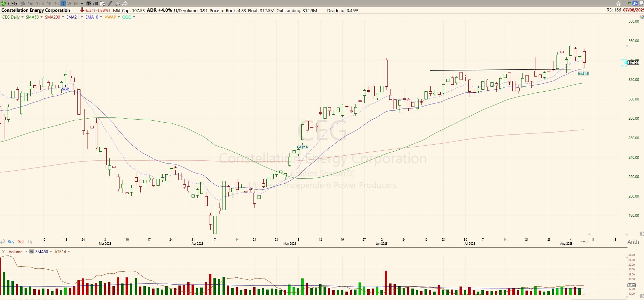Click the Dividend: 0.45% value
The width and height of the screenshot is (644, 300).
[x=343, y=10]
